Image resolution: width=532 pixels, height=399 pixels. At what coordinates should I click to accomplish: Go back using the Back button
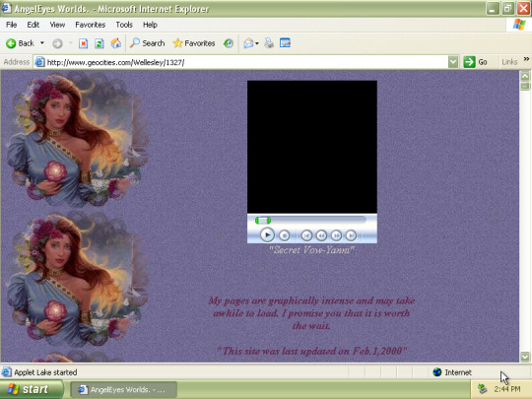pos(20,43)
